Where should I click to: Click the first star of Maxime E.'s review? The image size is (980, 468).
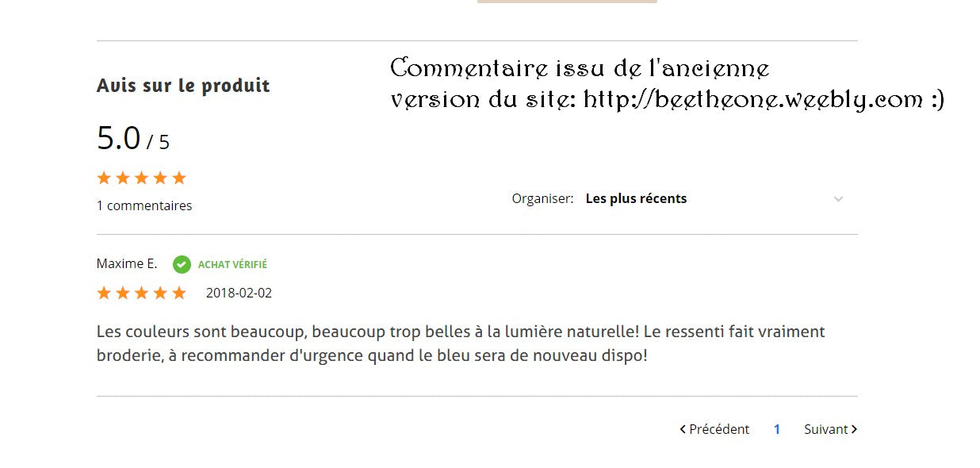click(x=104, y=293)
